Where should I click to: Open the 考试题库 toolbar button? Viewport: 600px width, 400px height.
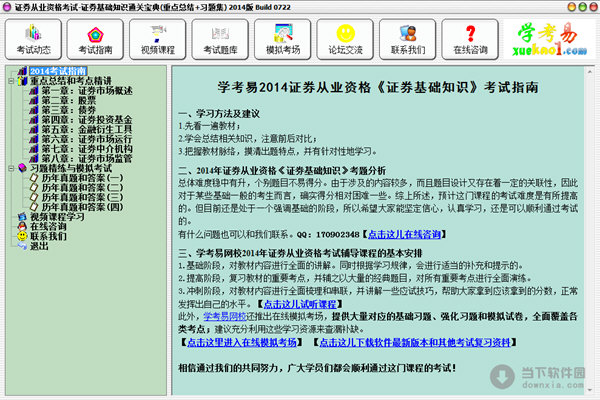(220, 39)
